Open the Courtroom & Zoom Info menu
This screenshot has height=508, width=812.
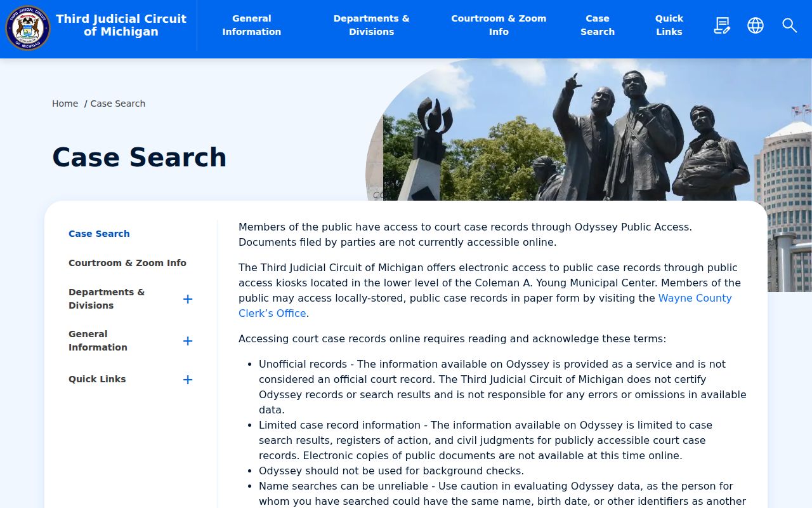click(x=499, y=25)
